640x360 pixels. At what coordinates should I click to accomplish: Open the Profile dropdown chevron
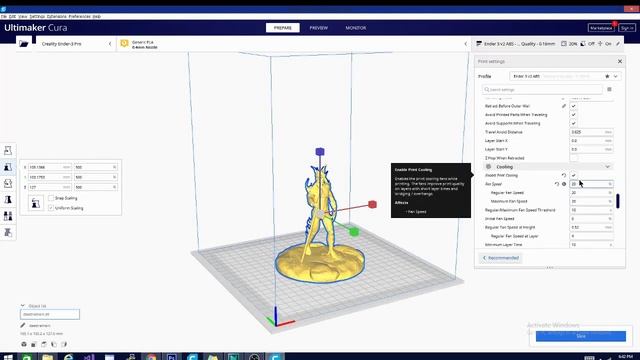(616, 76)
